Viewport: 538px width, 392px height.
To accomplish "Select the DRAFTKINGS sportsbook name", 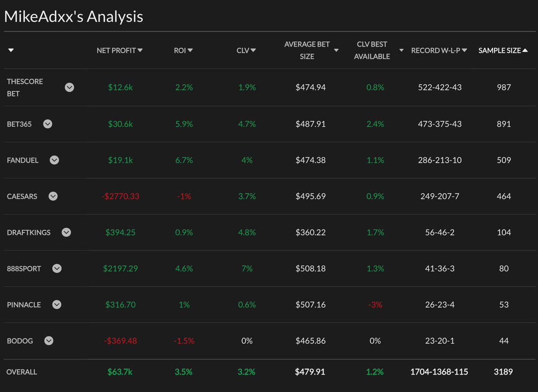I will (x=29, y=233).
